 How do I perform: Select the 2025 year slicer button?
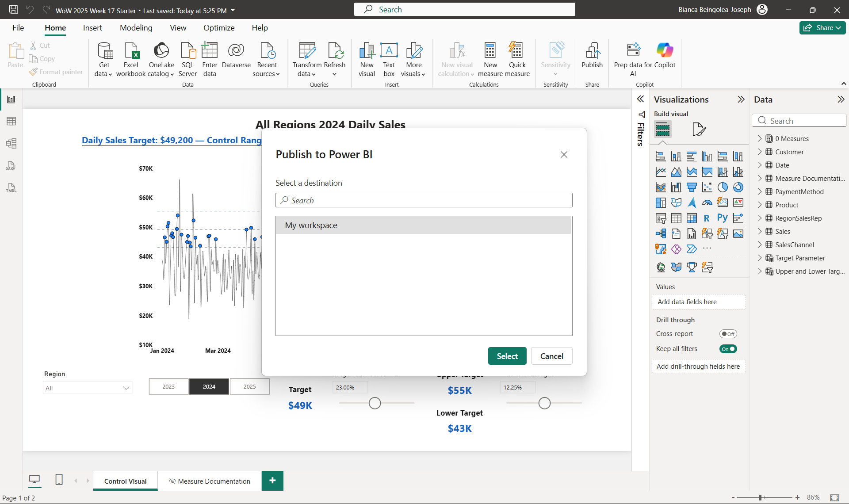[249, 386]
